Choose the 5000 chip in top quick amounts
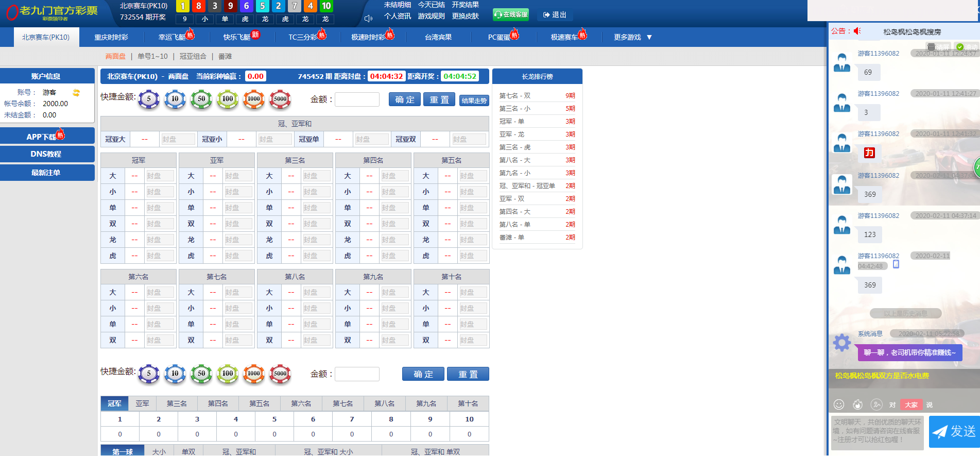980x456 pixels. [280, 99]
